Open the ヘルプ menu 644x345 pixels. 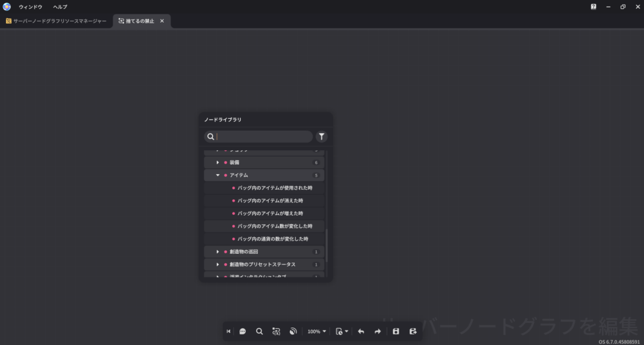(x=60, y=7)
